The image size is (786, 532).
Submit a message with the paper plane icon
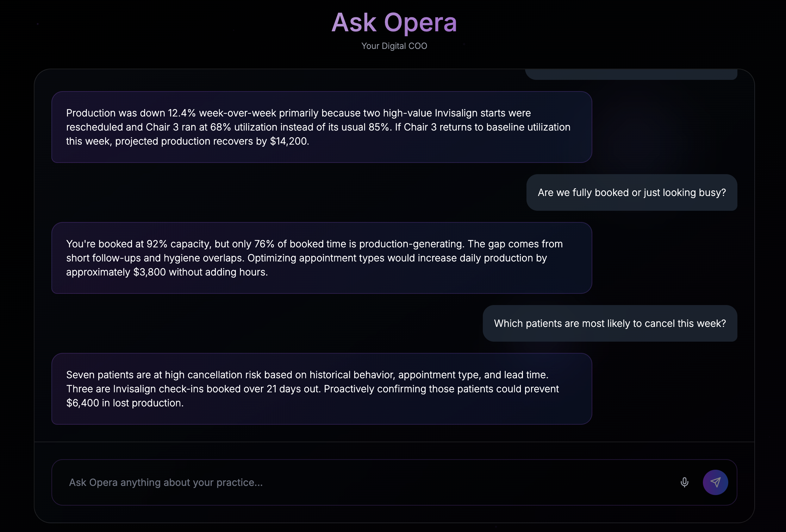(x=716, y=482)
